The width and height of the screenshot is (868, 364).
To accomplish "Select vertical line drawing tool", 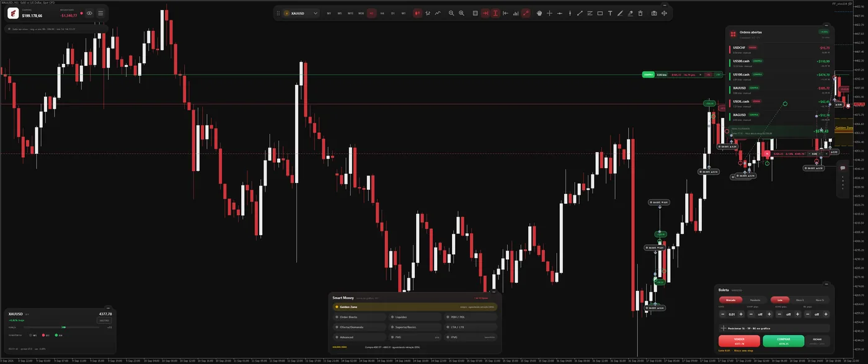I will pyautogui.click(x=570, y=13).
